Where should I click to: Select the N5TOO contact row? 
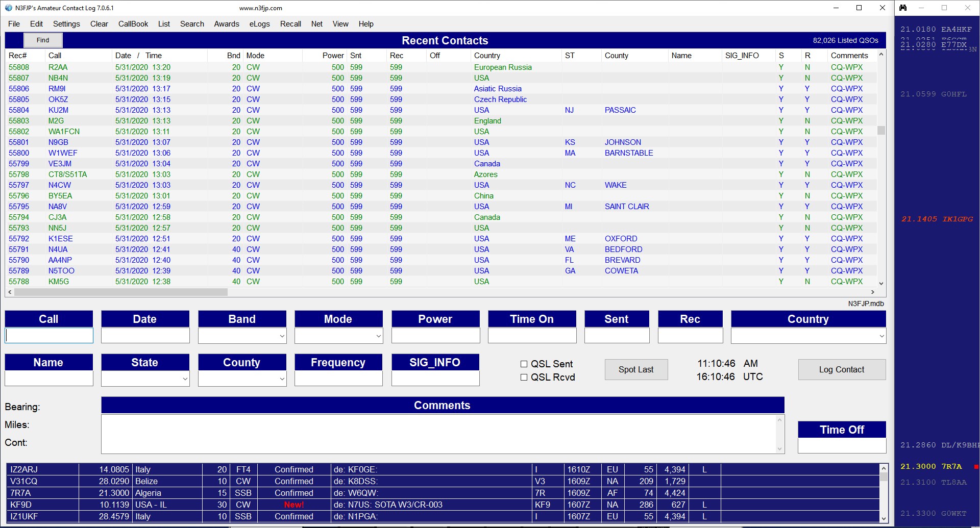pyautogui.click(x=441, y=271)
